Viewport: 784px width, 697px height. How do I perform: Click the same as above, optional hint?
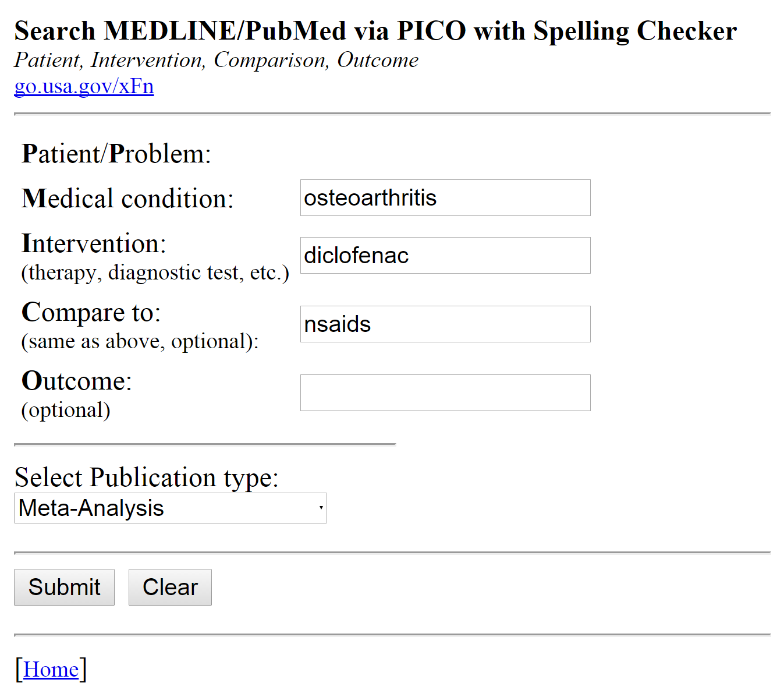140,341
